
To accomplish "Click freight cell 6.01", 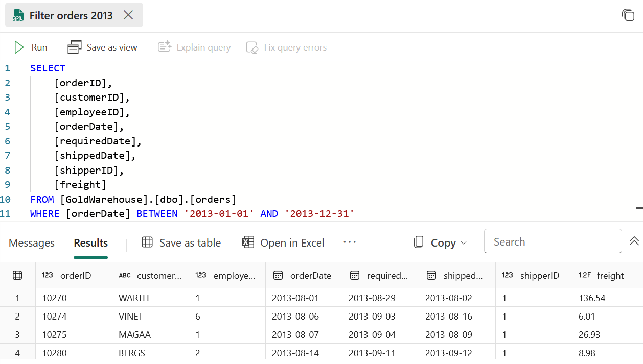I will click(608, 316).
